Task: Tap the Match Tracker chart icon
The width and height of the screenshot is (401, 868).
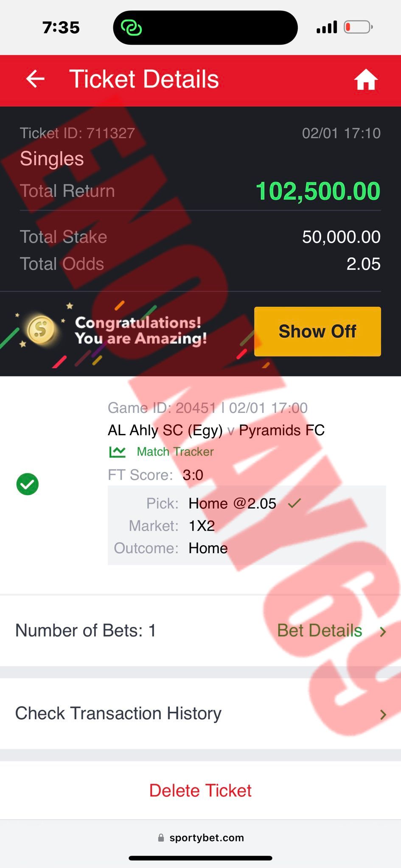Action: click(117, 452)
